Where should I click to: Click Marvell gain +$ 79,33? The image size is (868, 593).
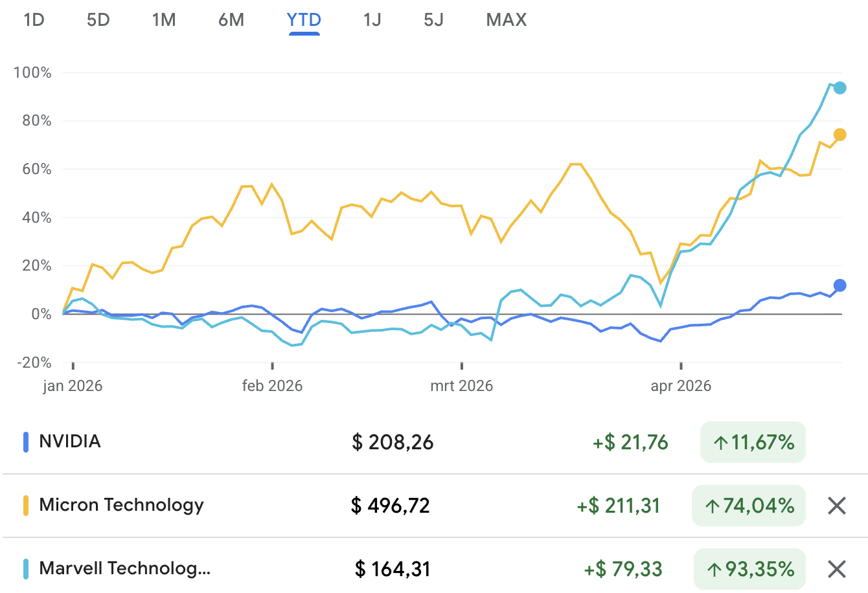pyautogui.click(x=623, y=569)
